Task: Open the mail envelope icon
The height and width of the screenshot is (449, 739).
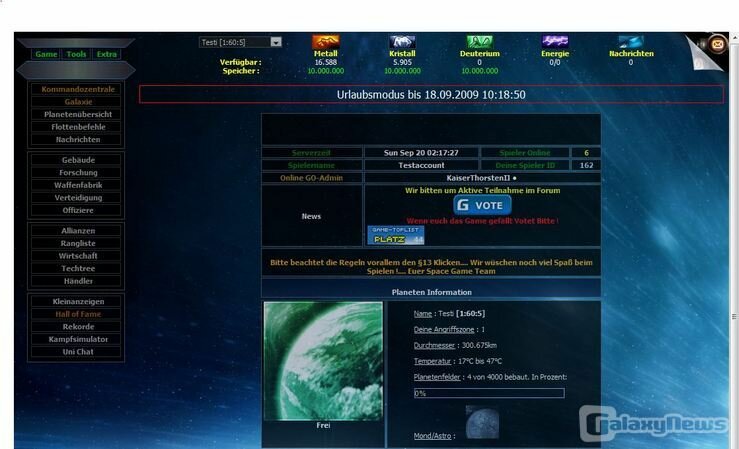Action: 717,44
